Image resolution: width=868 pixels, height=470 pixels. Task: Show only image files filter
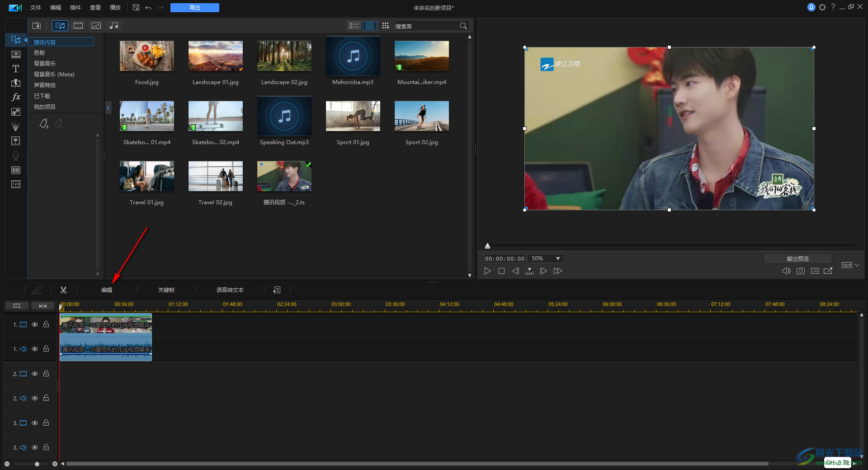(x=96, y=26)
